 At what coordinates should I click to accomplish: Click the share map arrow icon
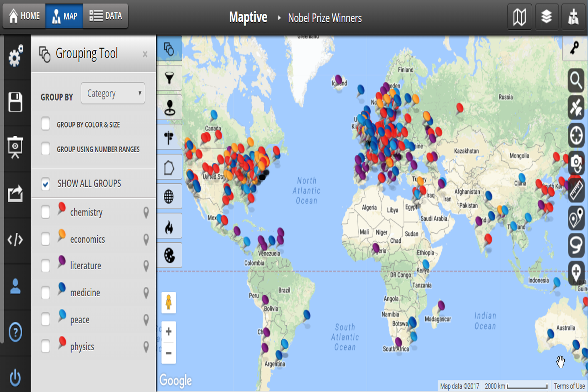[x=15, y=194]
